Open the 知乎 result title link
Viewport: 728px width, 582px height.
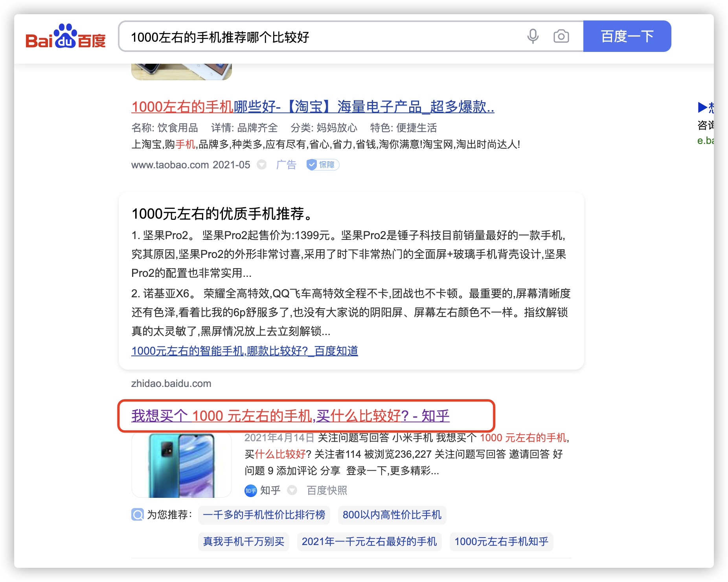pyautogui.click(x=290, y=416)
